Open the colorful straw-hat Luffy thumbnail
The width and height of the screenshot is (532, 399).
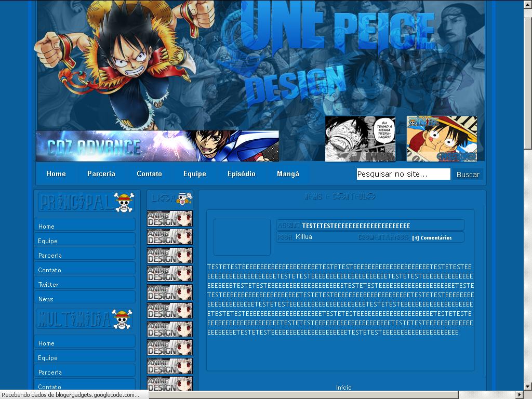point(442,139)
